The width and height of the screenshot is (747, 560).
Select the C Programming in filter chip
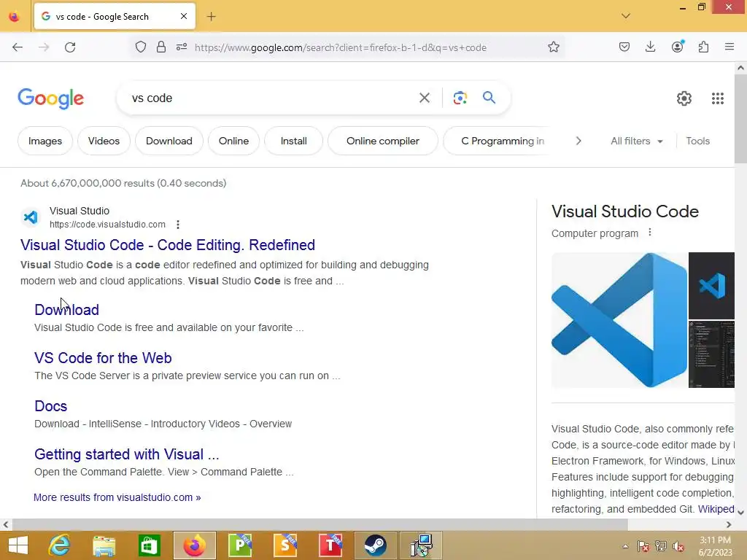498,141
